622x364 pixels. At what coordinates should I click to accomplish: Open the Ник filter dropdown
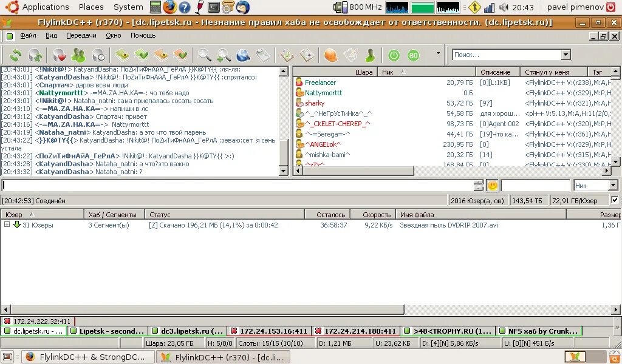tap(613, 185)
